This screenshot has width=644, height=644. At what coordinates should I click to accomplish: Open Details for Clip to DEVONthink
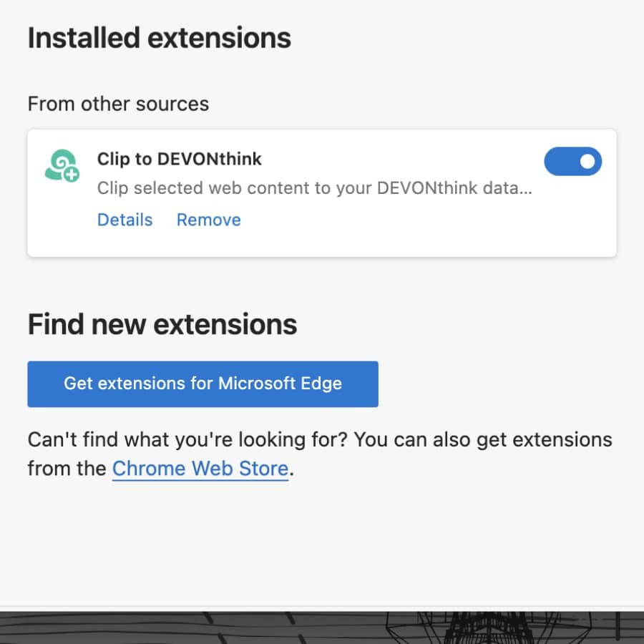tap(125, 220)
